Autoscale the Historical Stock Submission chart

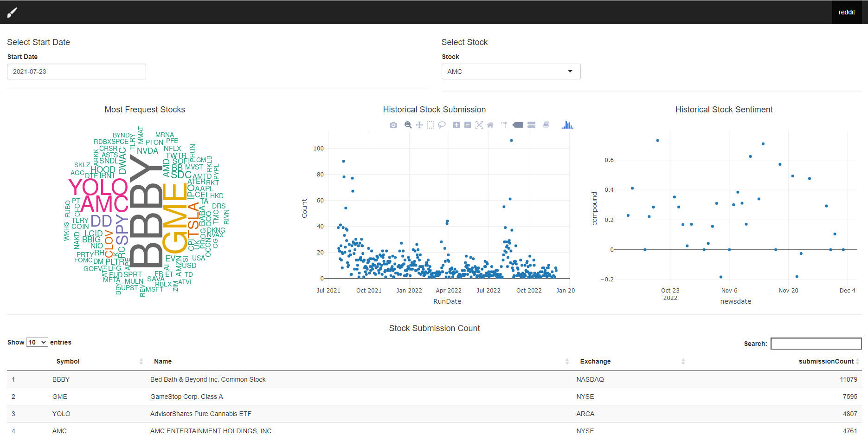pyautogui.click(x=479, y=125)
